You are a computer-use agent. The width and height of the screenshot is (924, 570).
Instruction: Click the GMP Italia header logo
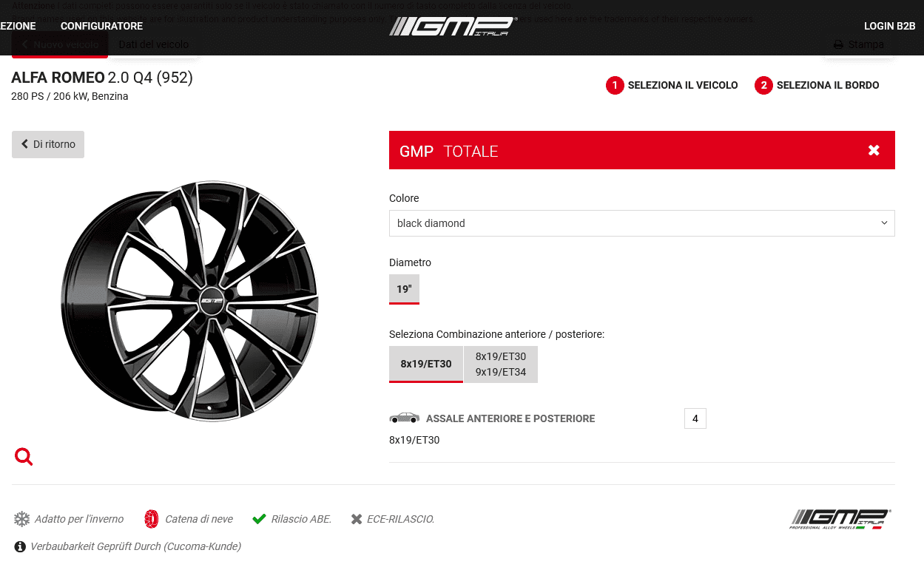[453, 27]
